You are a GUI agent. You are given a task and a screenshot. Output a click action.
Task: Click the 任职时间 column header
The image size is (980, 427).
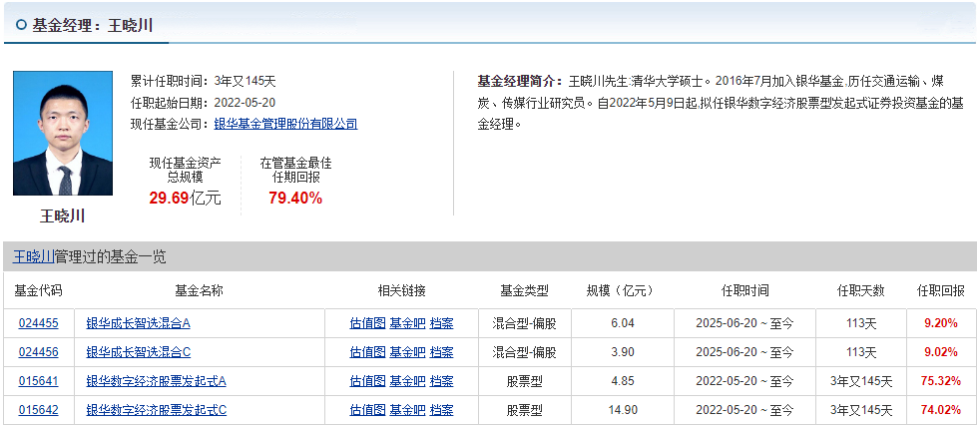pos(744,290)
